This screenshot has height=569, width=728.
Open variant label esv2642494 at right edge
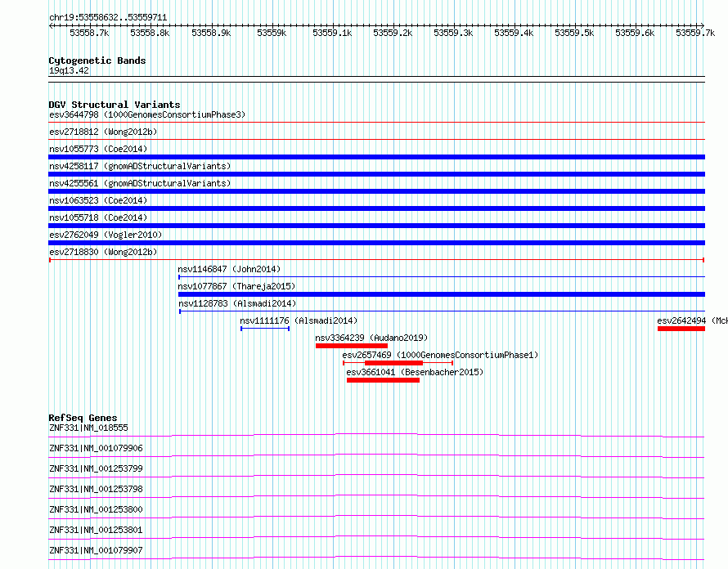[692, 320]
